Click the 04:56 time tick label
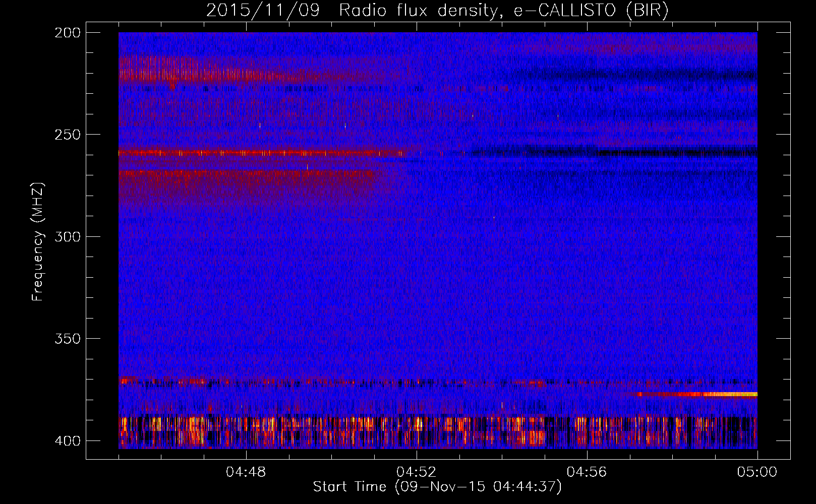Viewport: 816px width, 504px height. [x=587, y=472]
